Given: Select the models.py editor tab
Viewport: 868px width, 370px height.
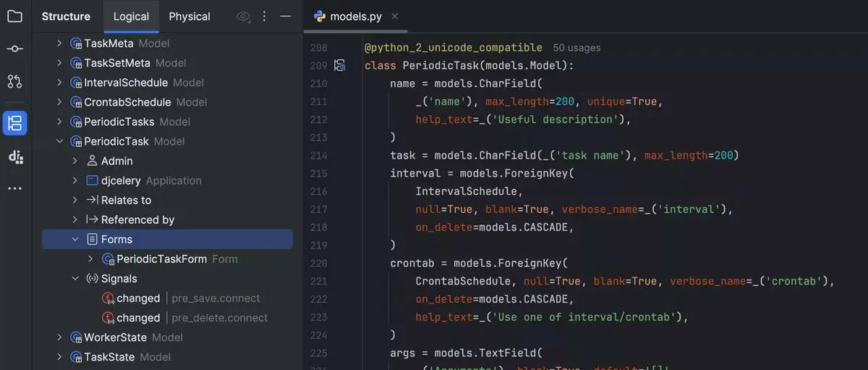Looking at the screenshot, I should click(355, 17).
